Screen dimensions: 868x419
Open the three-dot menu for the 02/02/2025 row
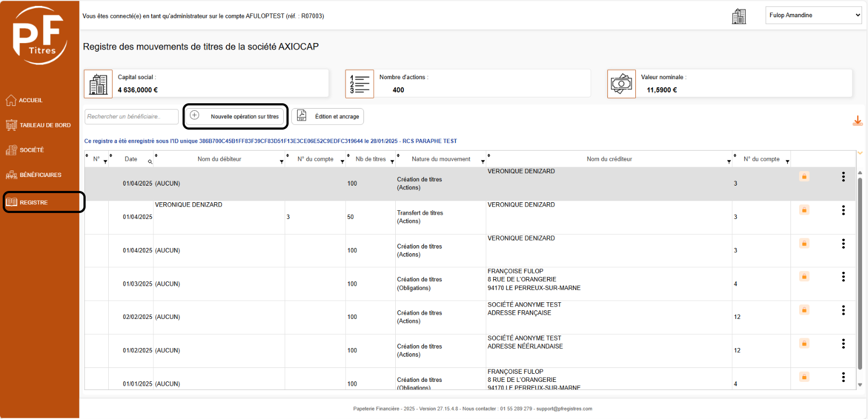[x=843, y=310]
